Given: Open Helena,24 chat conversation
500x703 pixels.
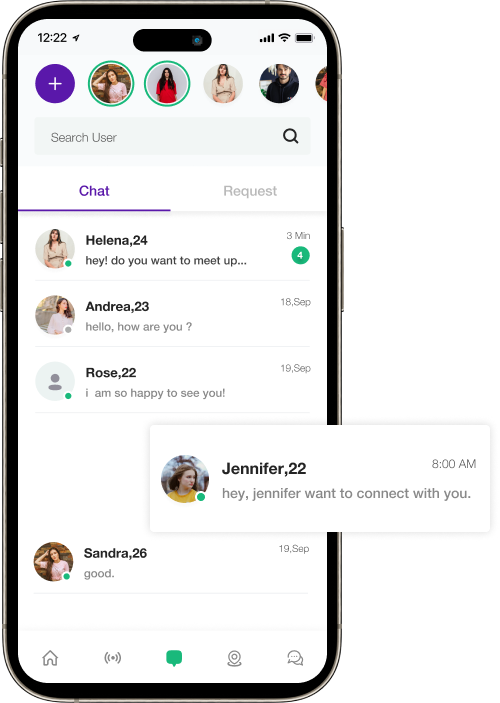Looking at the screenshot, I should 173,249.
